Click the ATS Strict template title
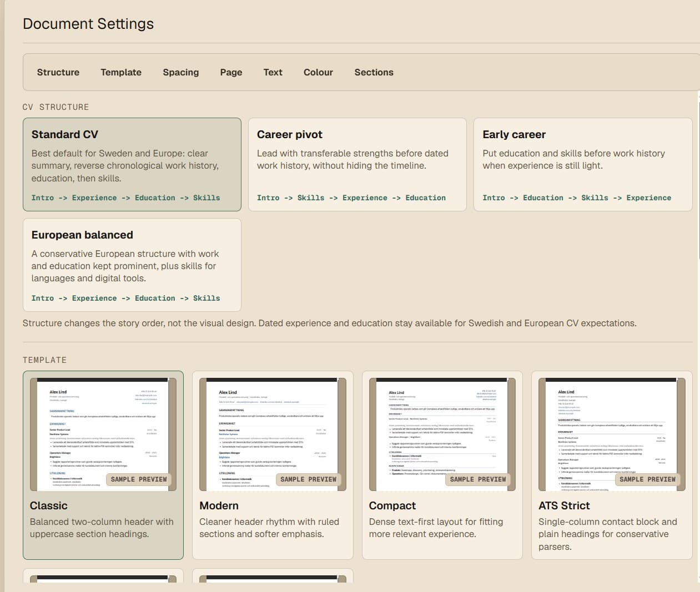The image size is (700, 592). [x=564, y=505]
